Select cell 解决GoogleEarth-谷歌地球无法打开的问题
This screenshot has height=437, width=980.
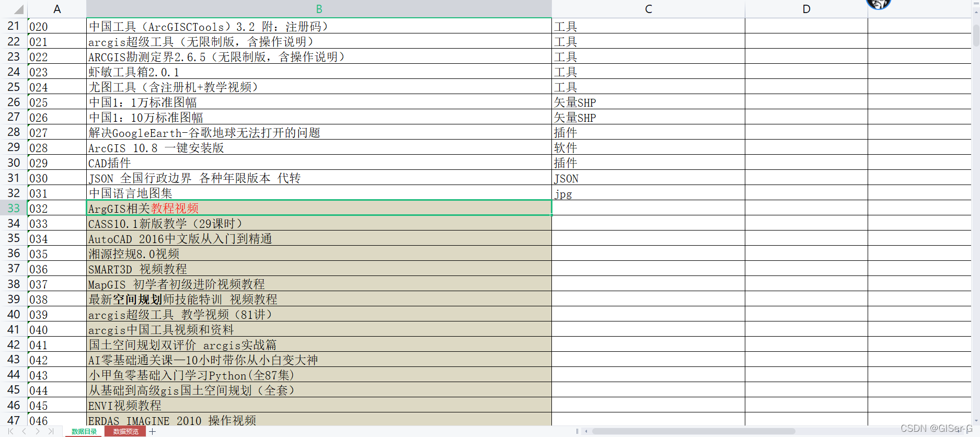coord(319,132)
